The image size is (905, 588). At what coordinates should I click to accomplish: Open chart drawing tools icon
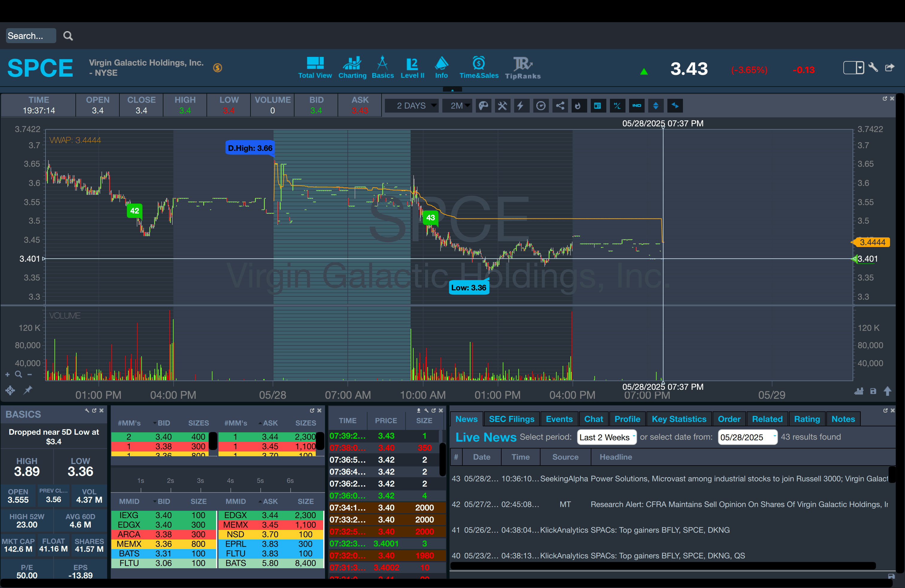tap(502, 106)
